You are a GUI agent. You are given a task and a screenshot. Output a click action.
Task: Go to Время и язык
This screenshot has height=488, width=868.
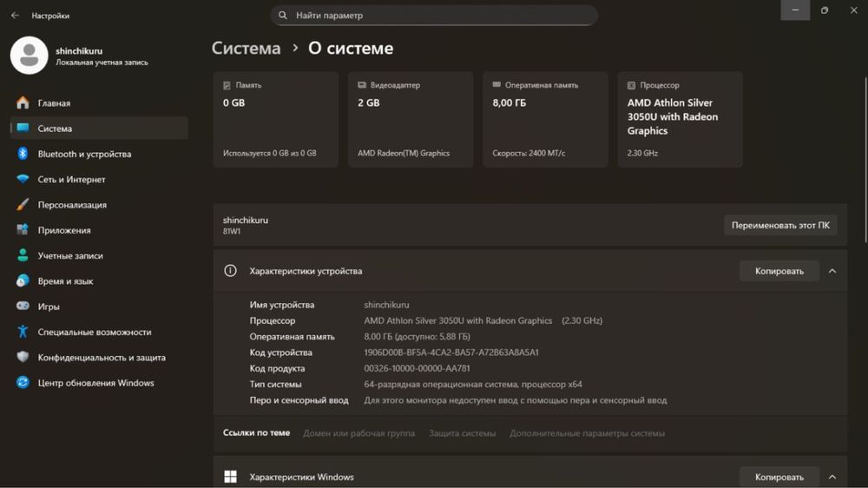click(99, 281)
